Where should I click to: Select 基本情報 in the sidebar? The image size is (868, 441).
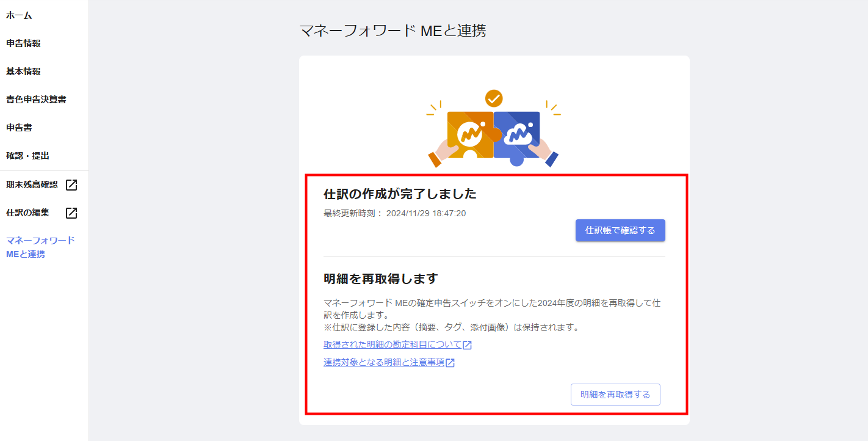(23, 71)
